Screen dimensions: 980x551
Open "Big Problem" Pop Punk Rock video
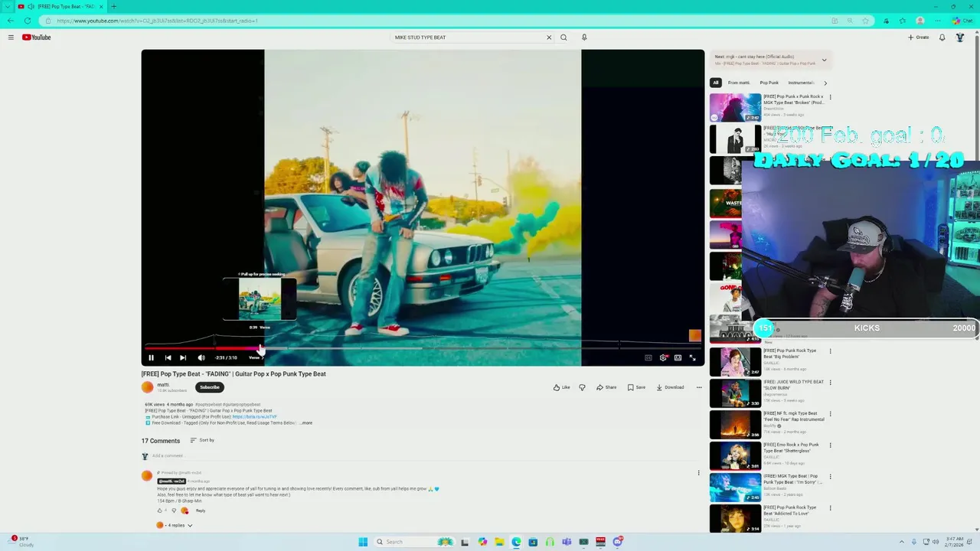(790, 354)
